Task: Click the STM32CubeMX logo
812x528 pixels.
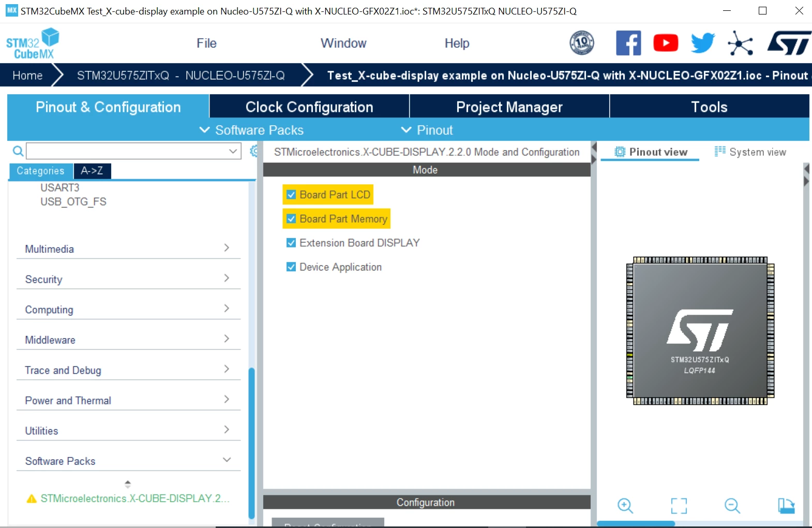Action: [x=33, y=43]
